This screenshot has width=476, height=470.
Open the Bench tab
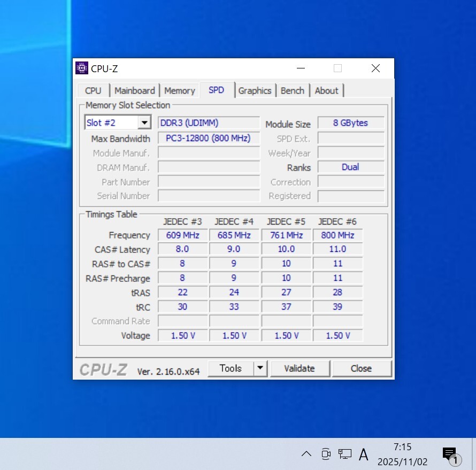pos(292,90)
